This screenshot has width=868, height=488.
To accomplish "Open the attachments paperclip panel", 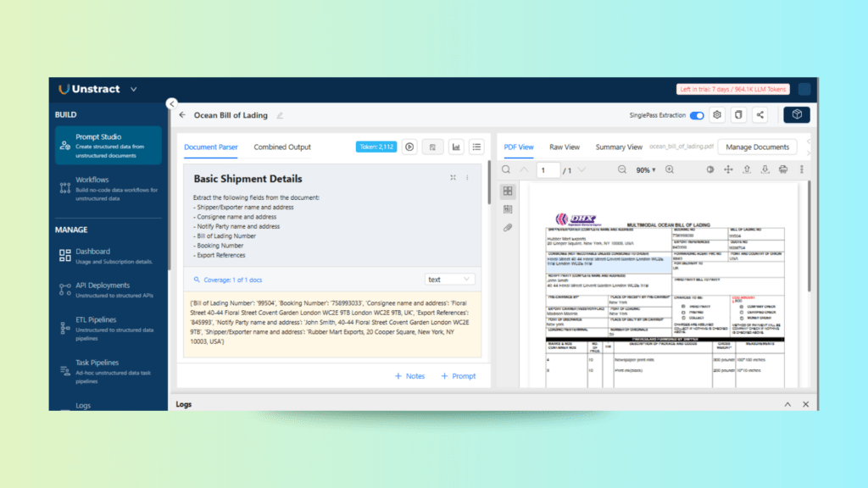I will [508, 227].
